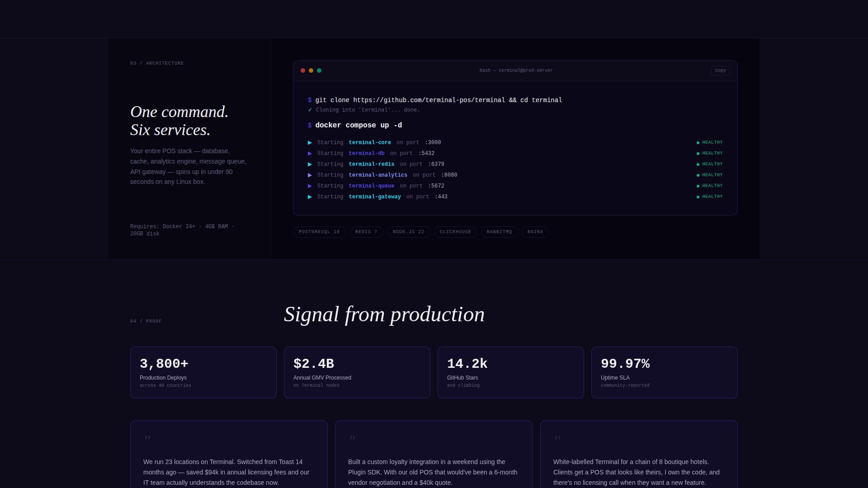
Task: Open the POSTGRESQL 16 tag
Action: click(x=319, y=232)
